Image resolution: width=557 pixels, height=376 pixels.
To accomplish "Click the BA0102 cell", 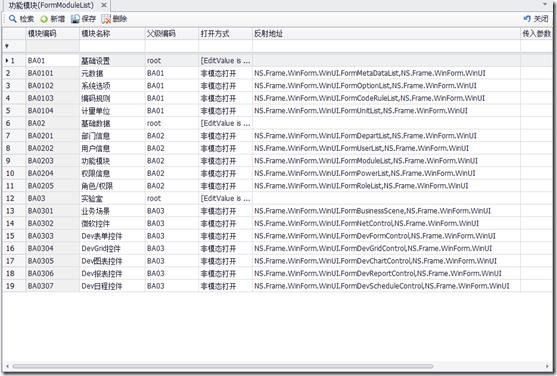I will [53, 86].
